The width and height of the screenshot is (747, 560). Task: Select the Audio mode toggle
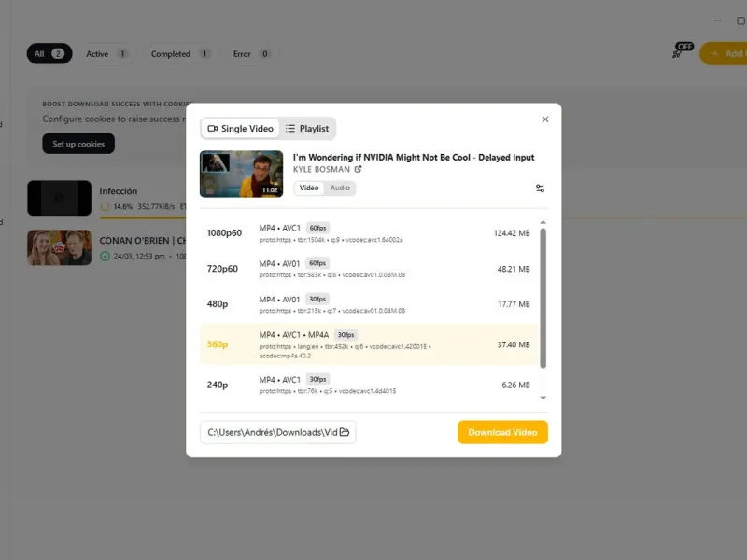340,188
